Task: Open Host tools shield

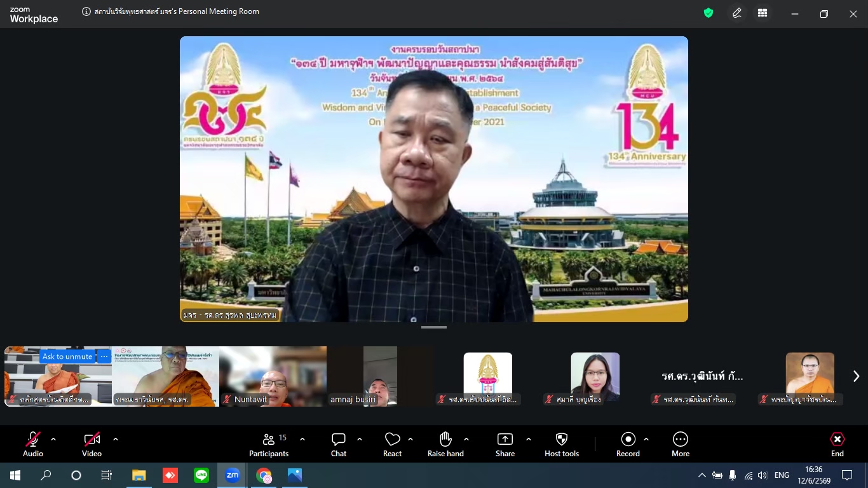Action: click(x=562, y=445)
